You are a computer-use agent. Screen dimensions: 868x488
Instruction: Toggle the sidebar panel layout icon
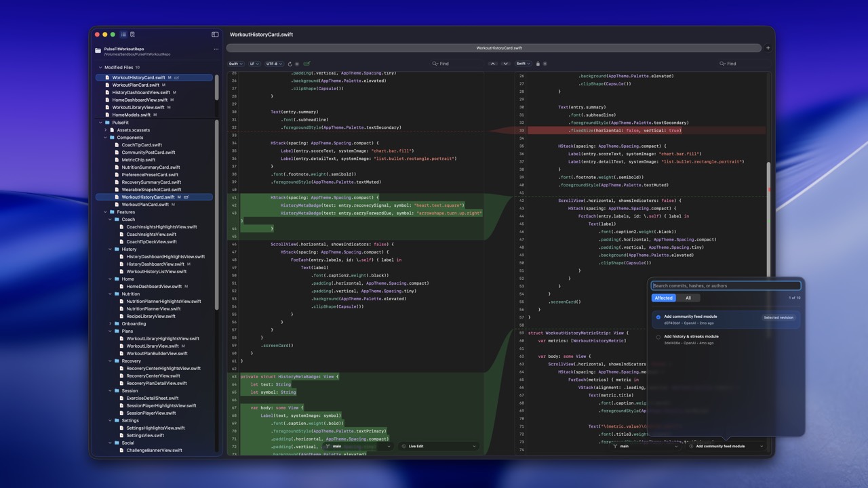[215, 34]
